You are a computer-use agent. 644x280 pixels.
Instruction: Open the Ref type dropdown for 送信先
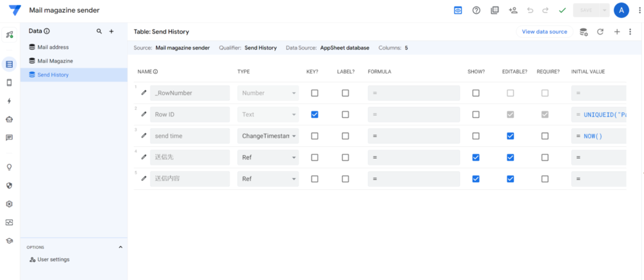(x=268, y=157)
